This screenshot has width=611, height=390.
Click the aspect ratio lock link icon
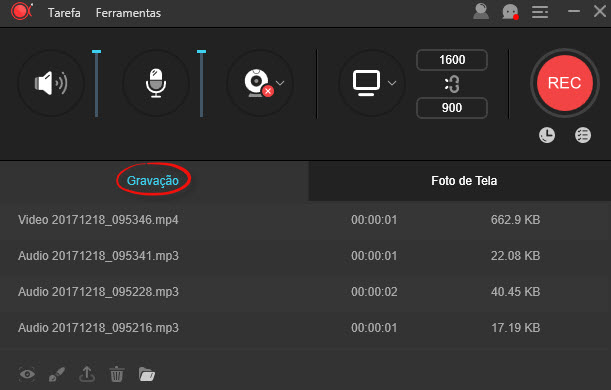click(452, 84)
